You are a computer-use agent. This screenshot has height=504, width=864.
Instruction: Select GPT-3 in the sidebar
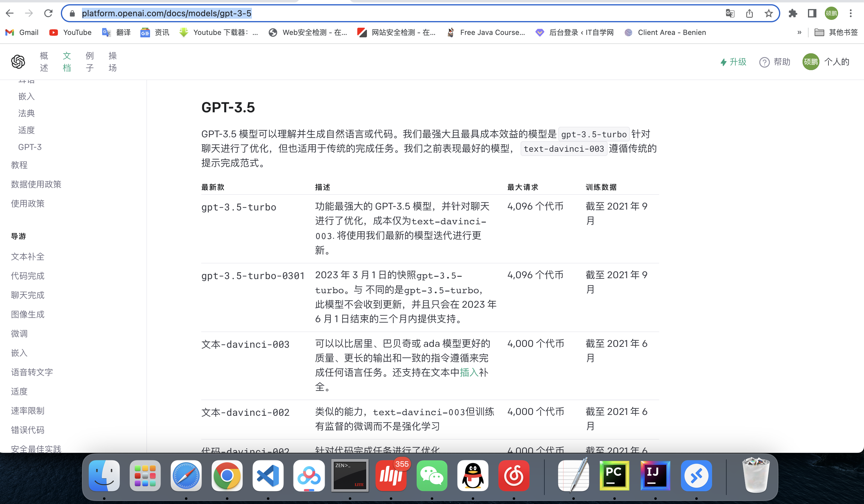tap(30, 147)
